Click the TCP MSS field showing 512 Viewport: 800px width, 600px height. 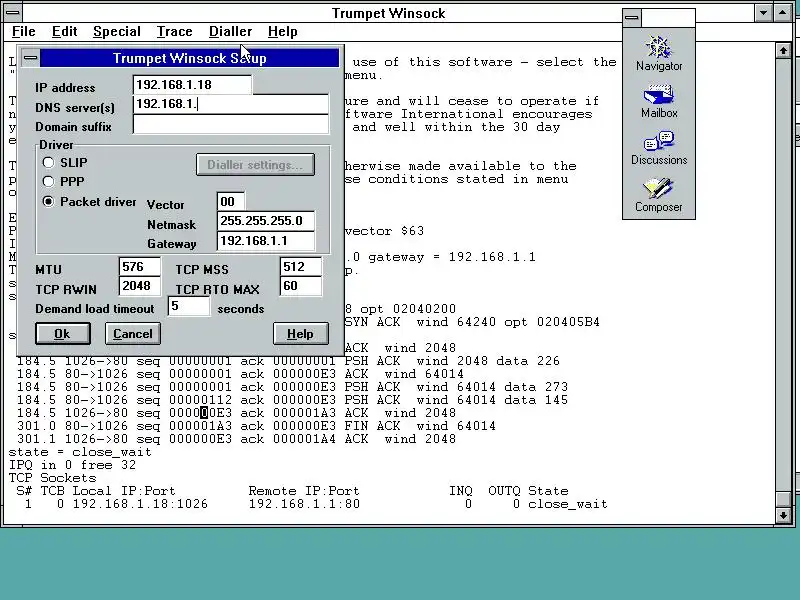301,267
